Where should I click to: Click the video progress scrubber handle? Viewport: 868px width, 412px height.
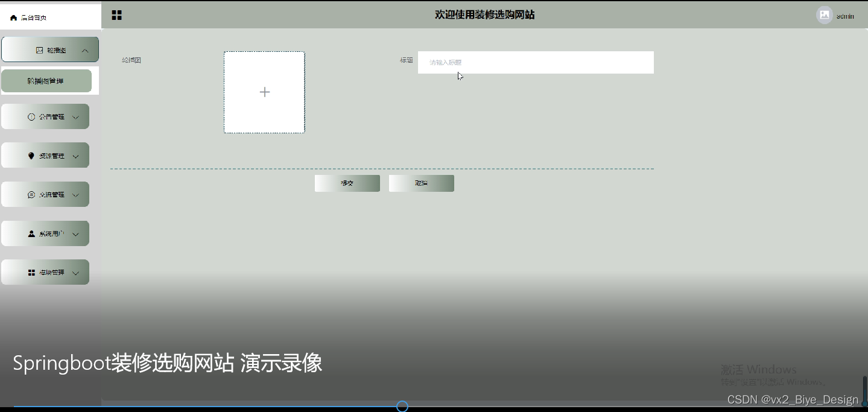(x=402, y=407)
